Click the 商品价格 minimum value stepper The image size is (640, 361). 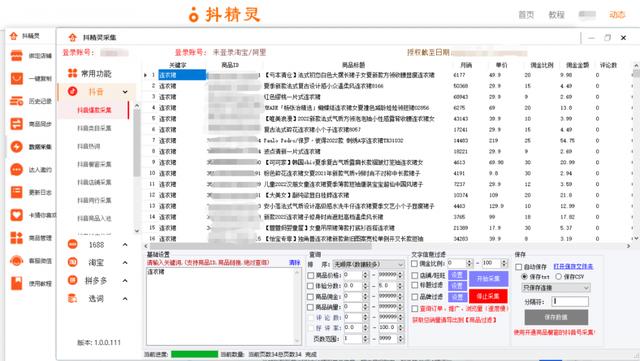click(365, 275)
